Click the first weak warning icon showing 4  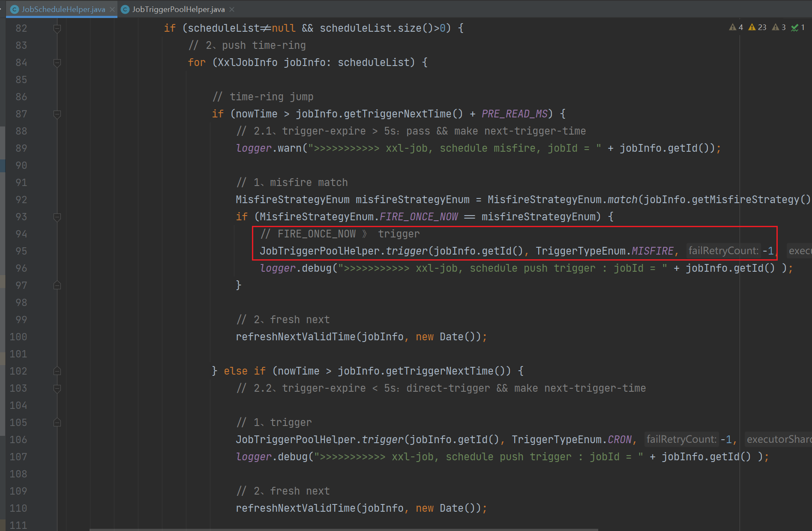pyautogui.click(x=732, y=27)
